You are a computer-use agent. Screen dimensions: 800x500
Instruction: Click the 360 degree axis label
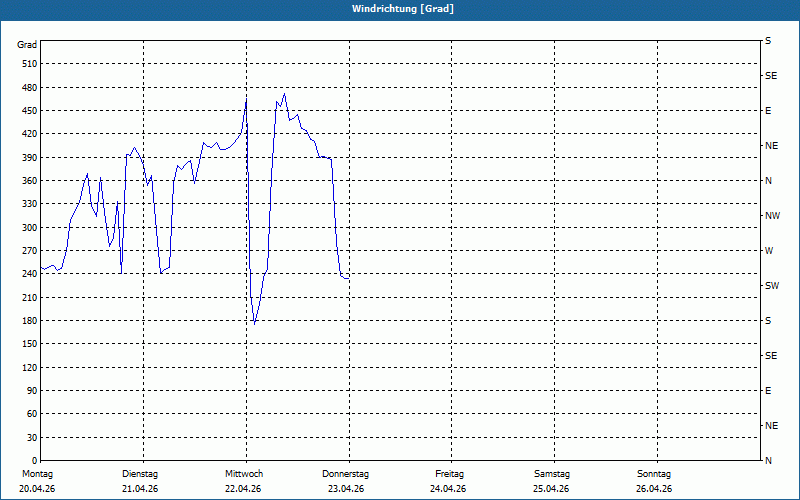click(30, 181)
